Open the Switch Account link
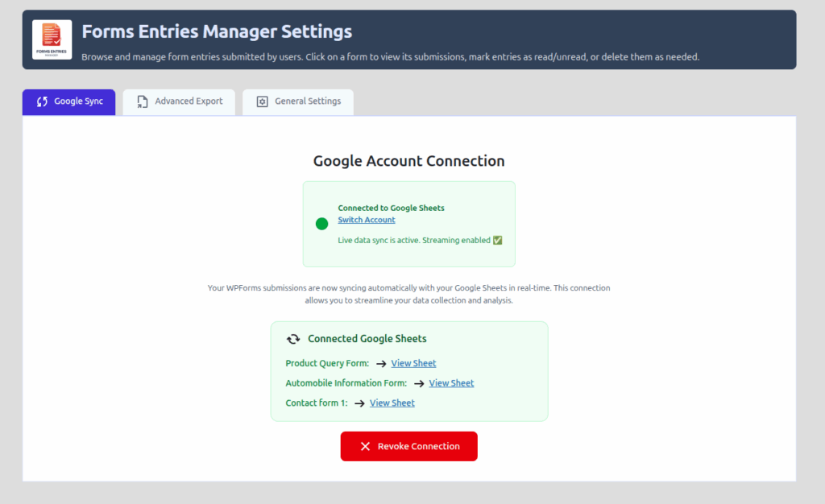The height and width of the screenshot is (504, 825). [x=366, y=219]
